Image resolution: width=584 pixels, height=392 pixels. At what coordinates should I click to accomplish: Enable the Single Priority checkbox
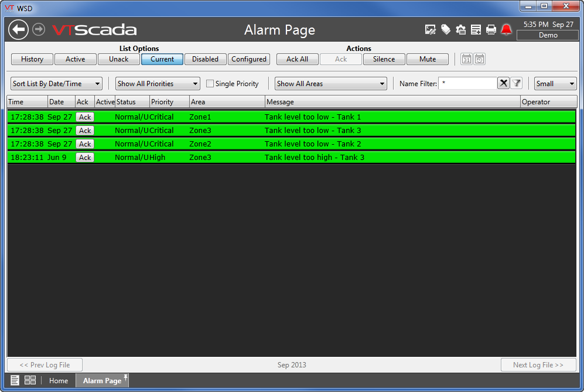pyautogui.click(x=210, y=83)
